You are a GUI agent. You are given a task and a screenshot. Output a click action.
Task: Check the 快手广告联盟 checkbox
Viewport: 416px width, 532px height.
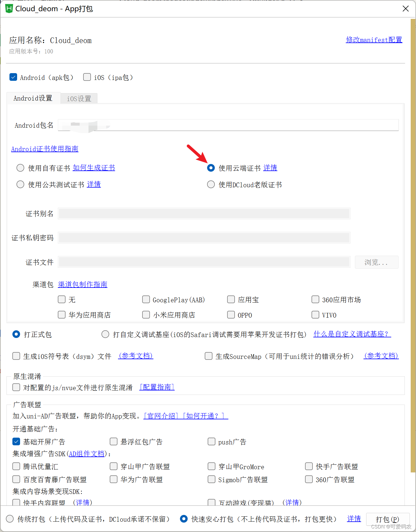point(309,466)
